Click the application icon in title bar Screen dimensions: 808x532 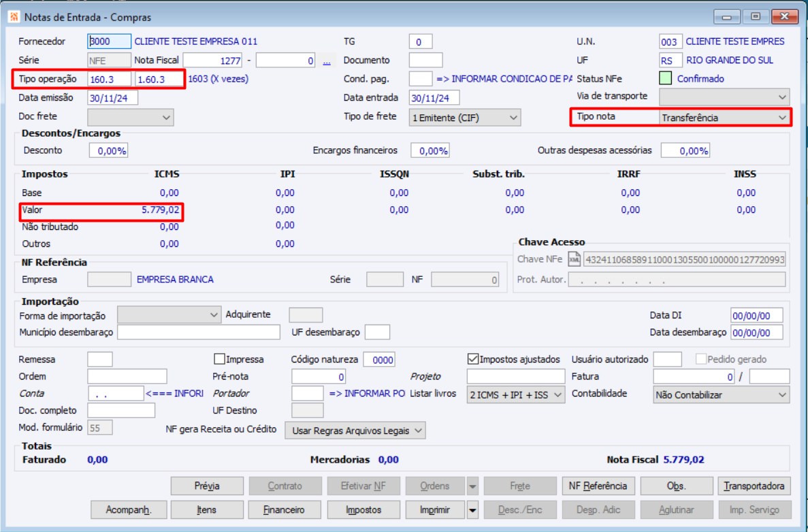coord(14,17)
